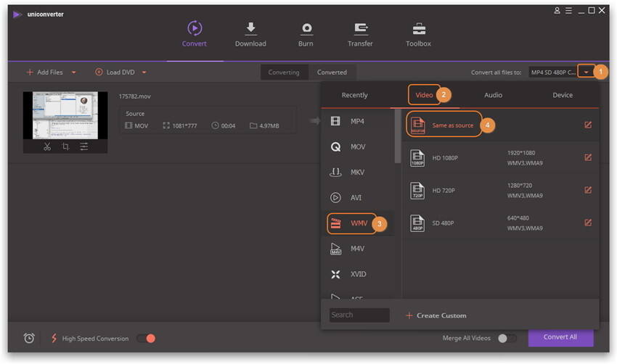Click the schedule alarm clock icon
Viewport: 617px width, 364px height.
point(29,338)
